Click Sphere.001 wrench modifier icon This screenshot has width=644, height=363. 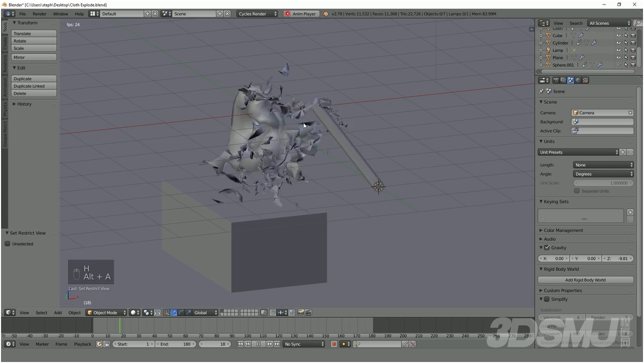pos(600,65)
